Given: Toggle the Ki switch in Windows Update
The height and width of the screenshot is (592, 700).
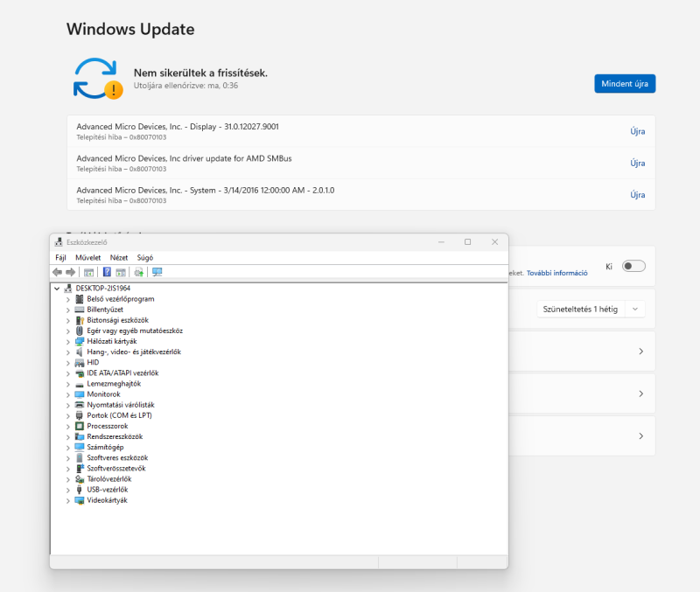Looking at the screenshot, I should 633,267.
